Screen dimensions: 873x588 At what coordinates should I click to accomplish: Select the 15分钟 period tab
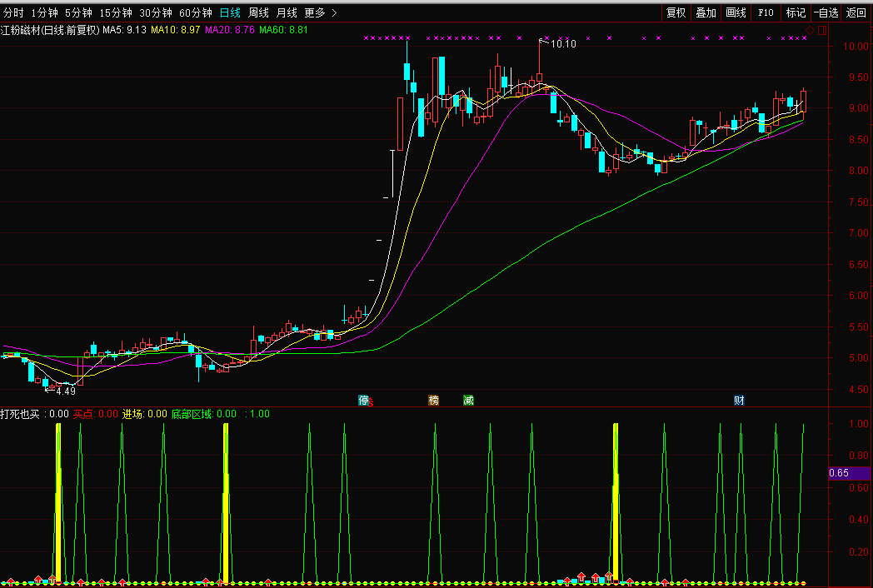pos(116,12)
